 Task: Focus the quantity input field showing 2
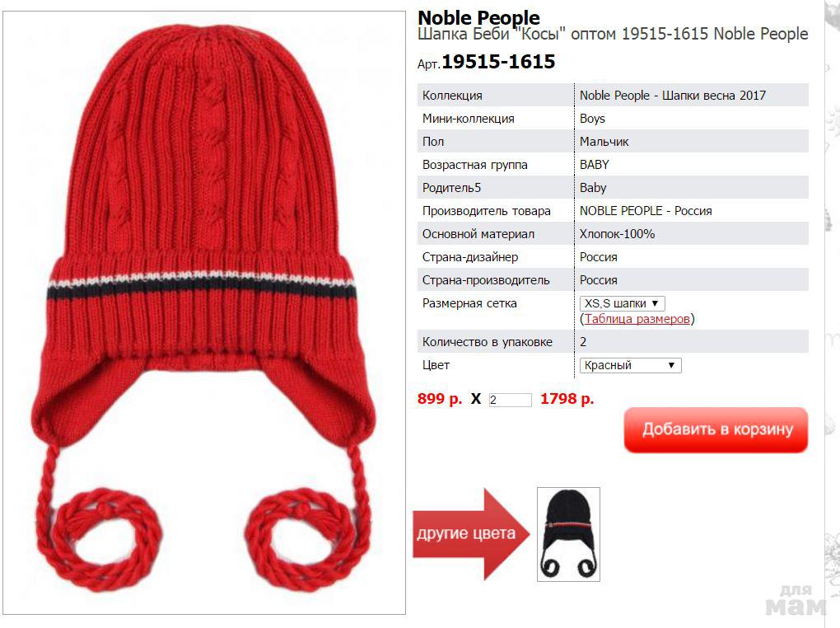(510, 400)
